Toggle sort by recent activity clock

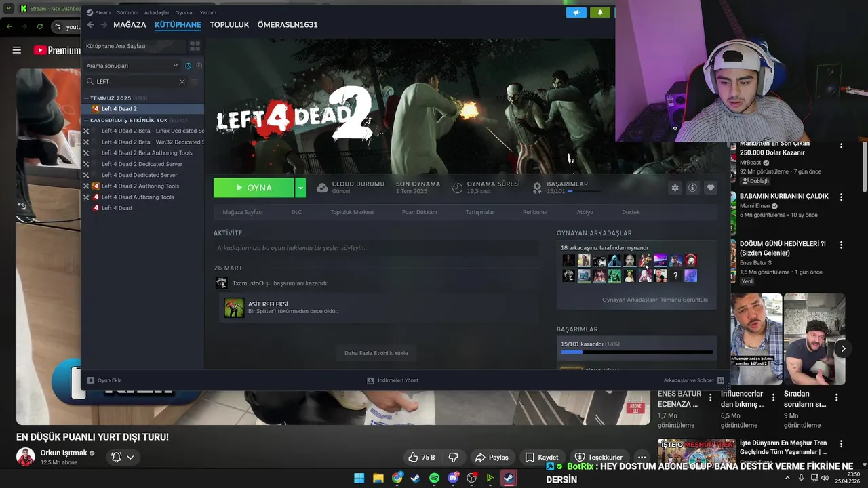pyautogui.click(x=189, y=66)
